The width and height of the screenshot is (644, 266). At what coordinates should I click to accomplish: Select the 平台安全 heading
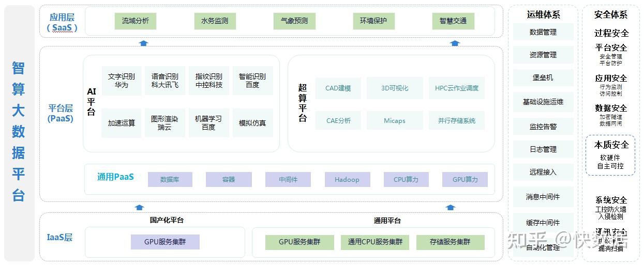611,48
